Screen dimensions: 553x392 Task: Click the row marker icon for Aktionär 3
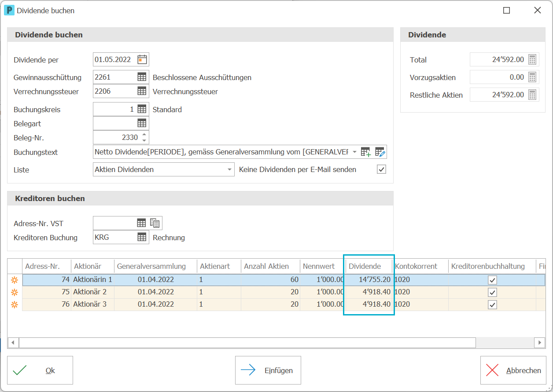click(x=15, y=304)
